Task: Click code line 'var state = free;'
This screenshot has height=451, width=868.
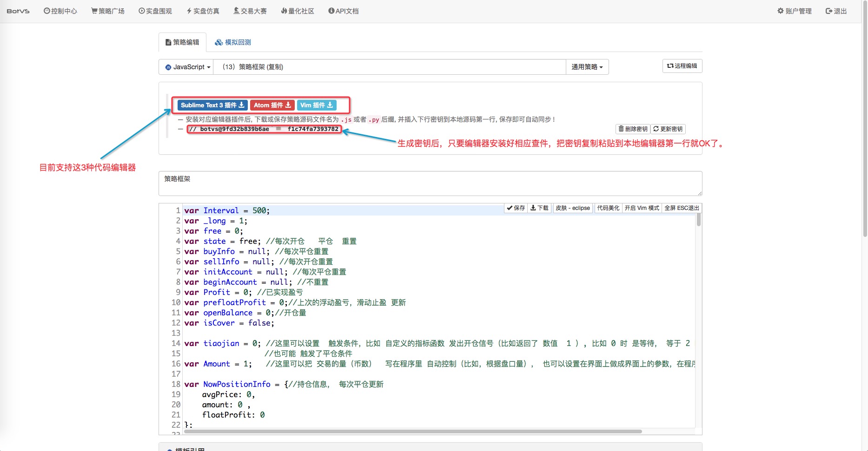Action: pos(271,241)
